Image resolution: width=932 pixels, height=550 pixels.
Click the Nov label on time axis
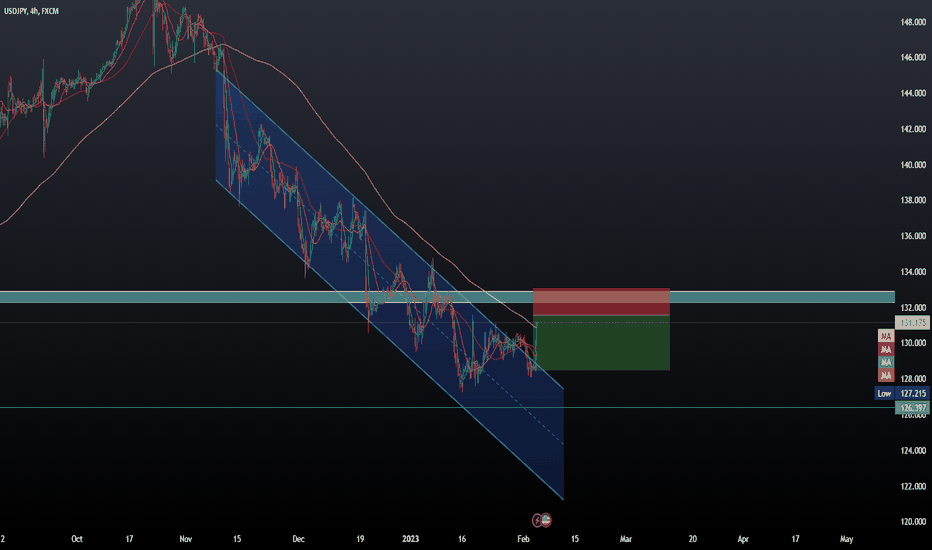click(x=185, y=539)
